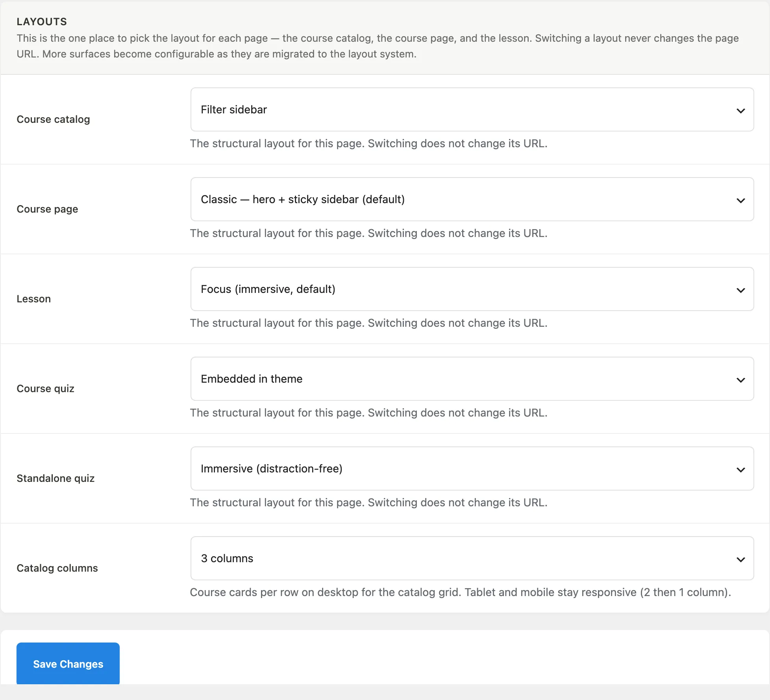Click the help text under Course page dropdown
The width and height of the screenshot is (770, 700).
coord(368,233)
